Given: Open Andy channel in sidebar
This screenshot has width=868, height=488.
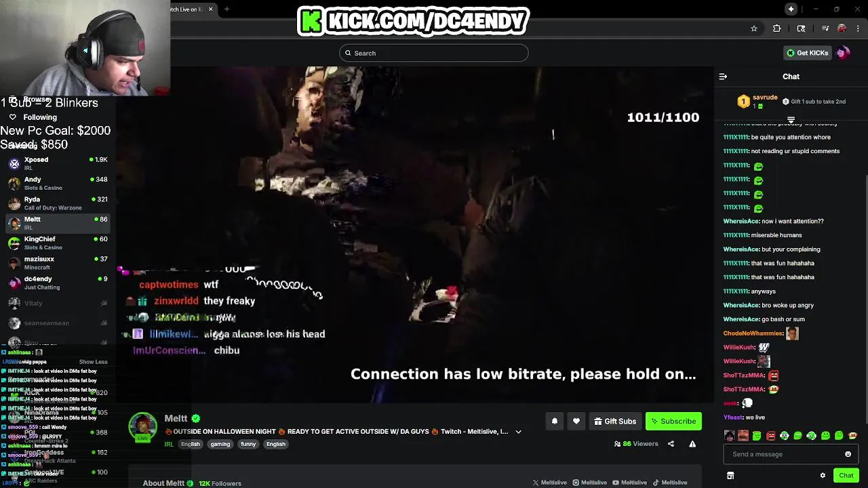Looking at the screenshot, I should pyautogui.click(x=58, y=183).
